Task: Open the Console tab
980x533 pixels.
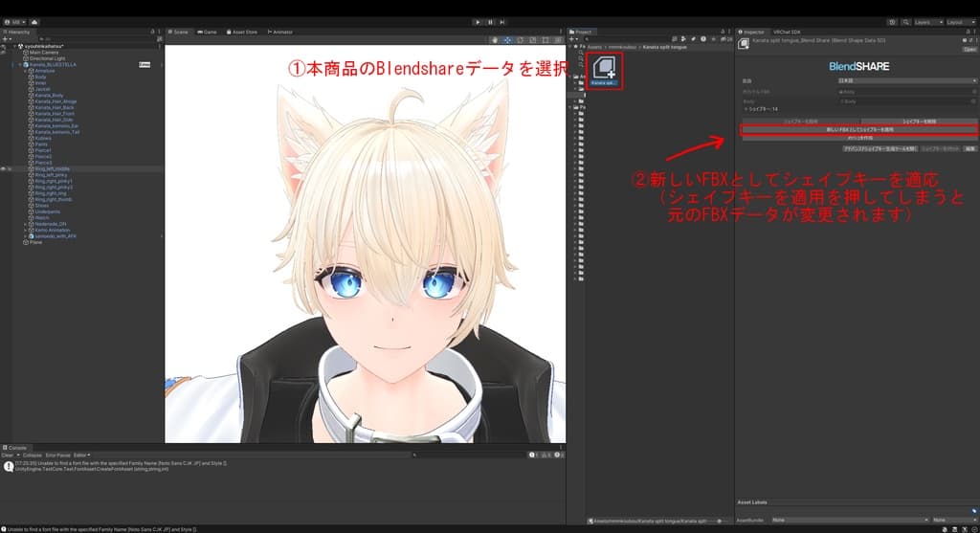Action: (x=15, y=448)
